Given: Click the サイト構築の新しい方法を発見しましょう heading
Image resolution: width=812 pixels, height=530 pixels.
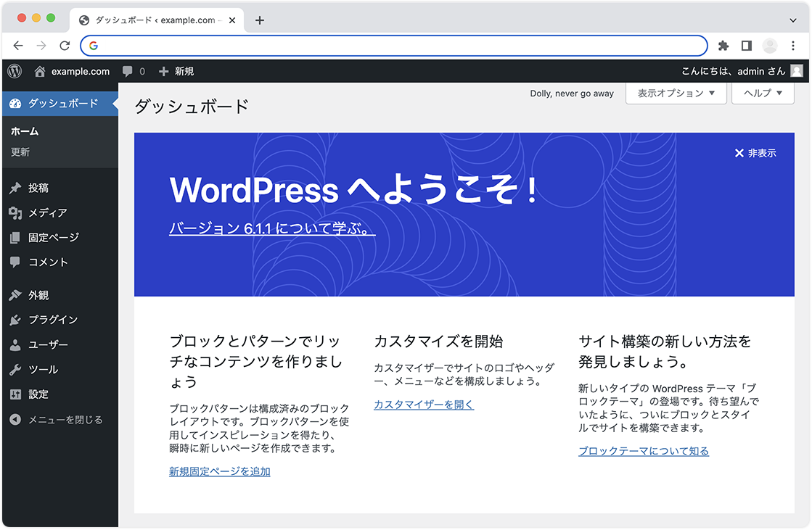Looking at the screenshot, I should (x=665, y=352).
